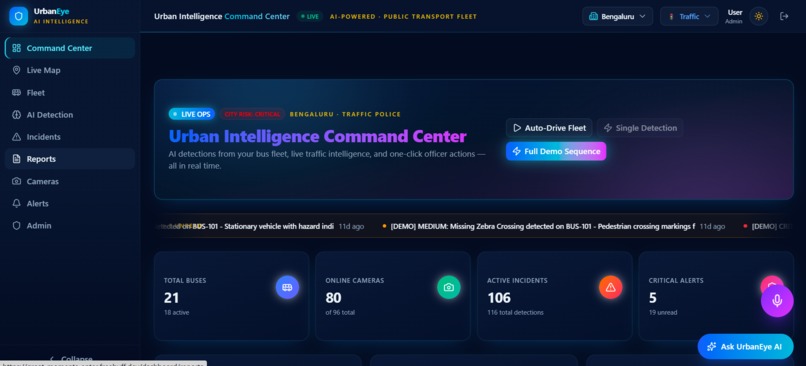
Task: Click the Alerts bell icon in sidebar
Action: [16, 204]
